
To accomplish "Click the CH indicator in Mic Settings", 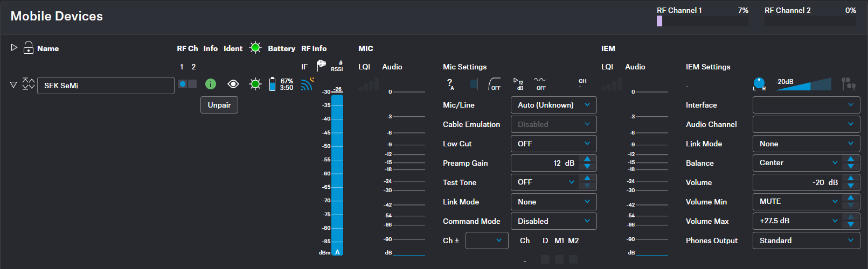I will pos(582,83).
